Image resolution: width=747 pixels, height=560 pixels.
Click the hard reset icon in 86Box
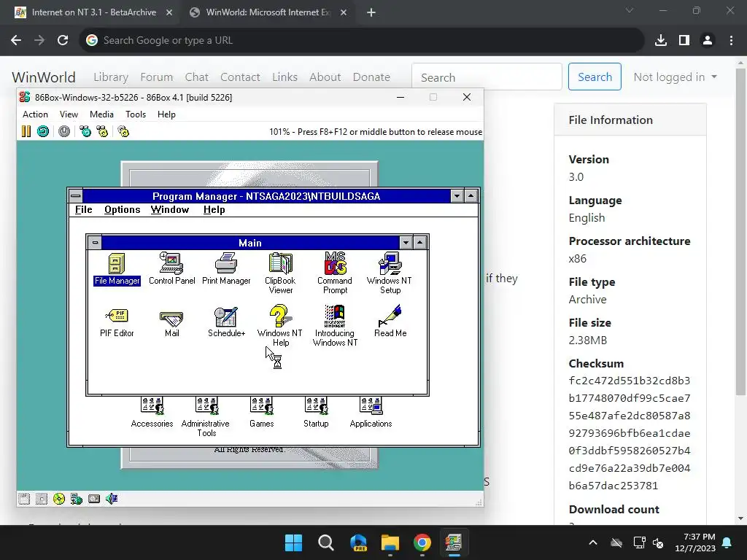pos(43,131)
